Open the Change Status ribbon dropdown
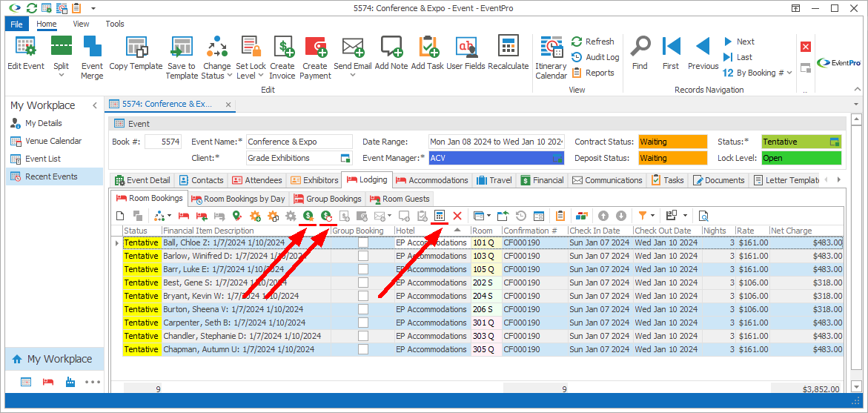 pos(229,76)
